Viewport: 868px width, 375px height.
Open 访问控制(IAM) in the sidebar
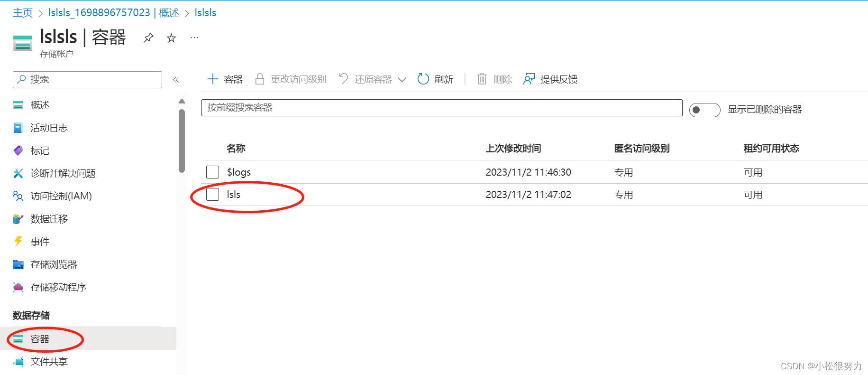pos(61,196)
